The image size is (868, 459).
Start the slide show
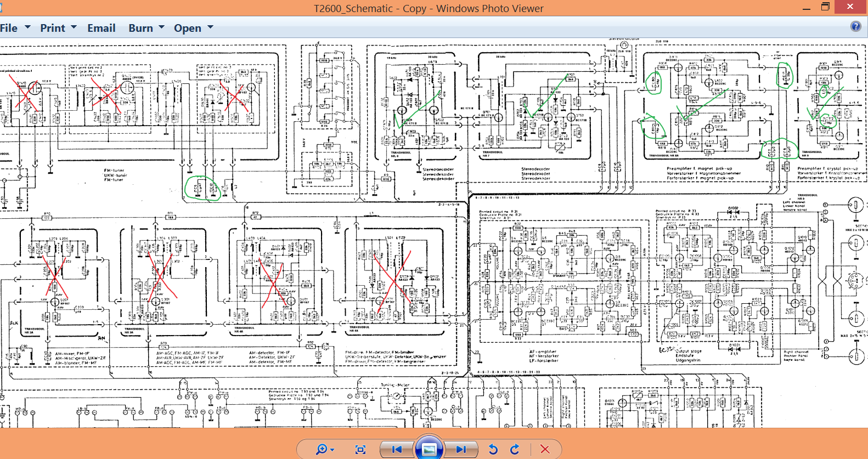pyautogui.click(x=429, y=449)
